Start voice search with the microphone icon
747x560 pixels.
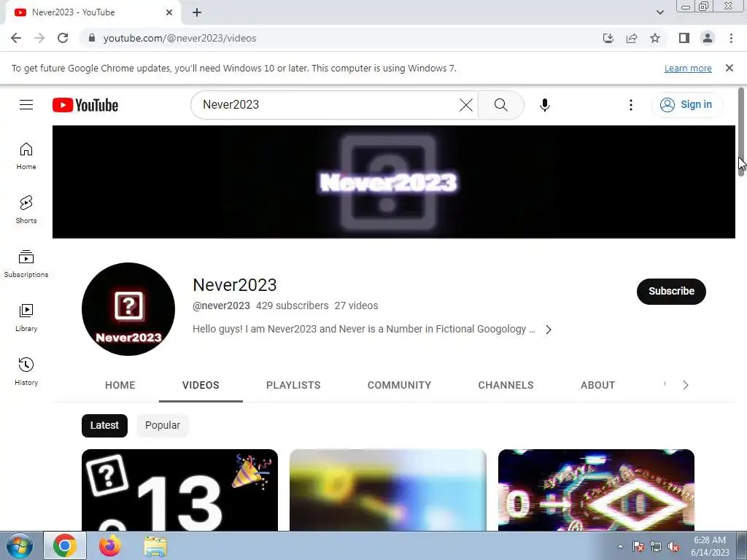(x=544, y=105)
